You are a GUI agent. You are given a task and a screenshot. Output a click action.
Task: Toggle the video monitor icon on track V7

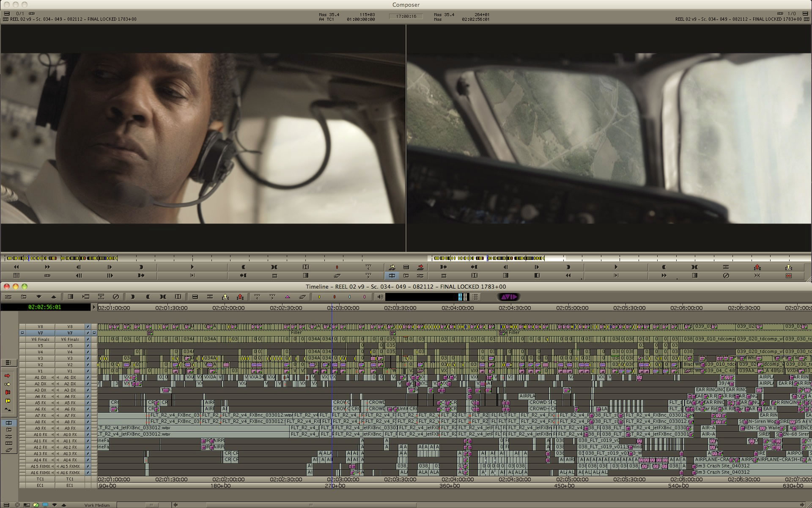22,333
